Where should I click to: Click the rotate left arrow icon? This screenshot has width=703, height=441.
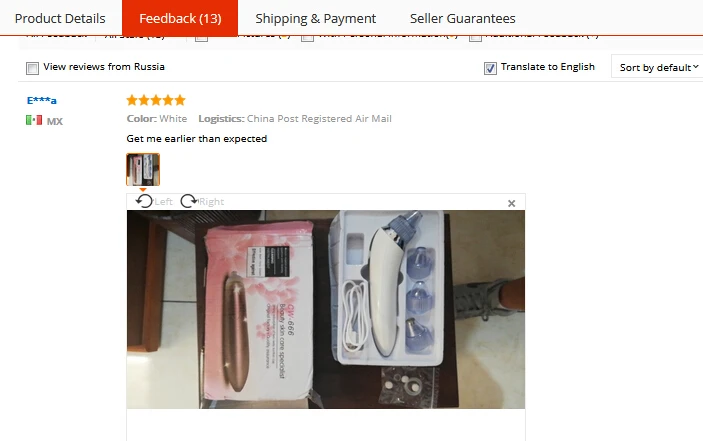[x=144, y=201]
